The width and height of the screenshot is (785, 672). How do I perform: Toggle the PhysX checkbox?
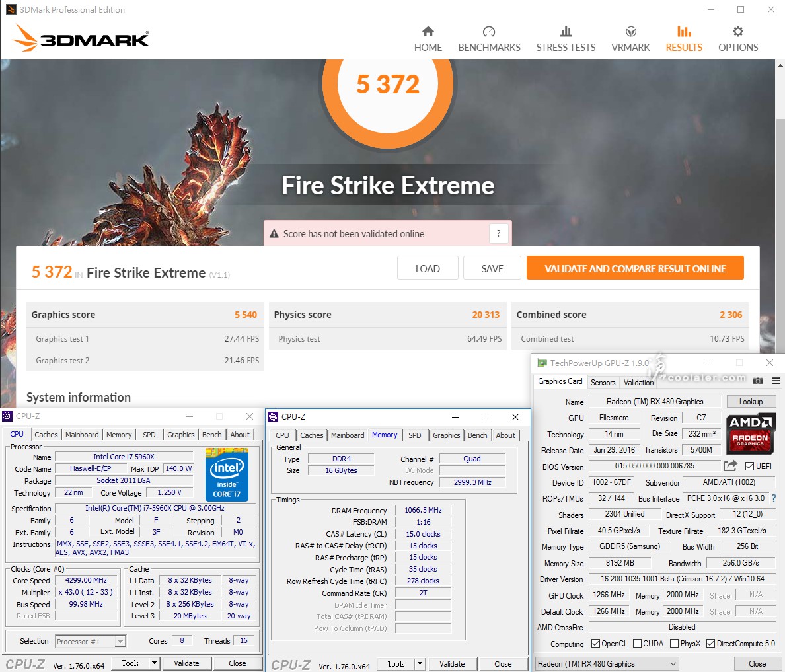click(x=675, y=644)
